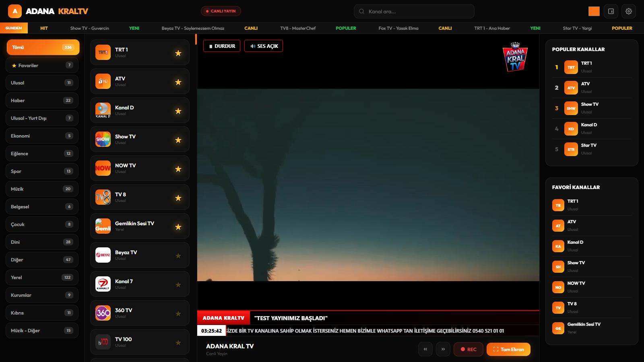Screen dimensions: 644x362
Task: Click the KA badge in Favori Kanallar
Action: (558, 246)
